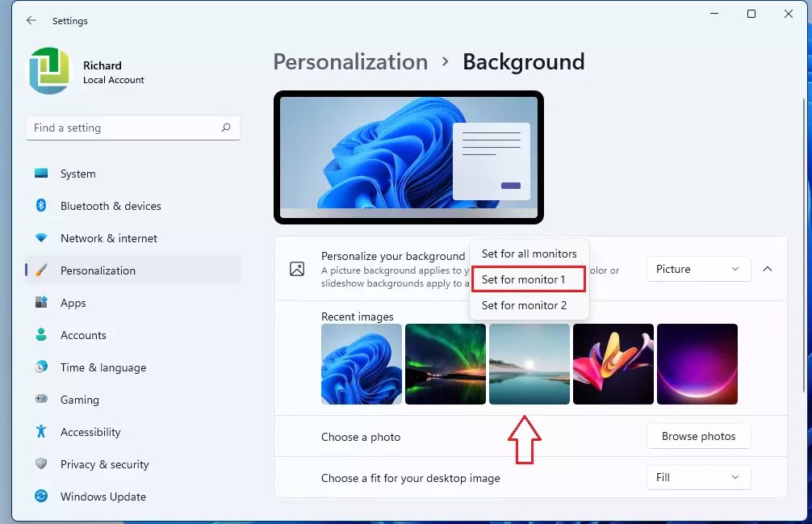Choose Set for all monitors option
Image resolution: width=812 pixels, height=524 pixels.
point(528,253)
